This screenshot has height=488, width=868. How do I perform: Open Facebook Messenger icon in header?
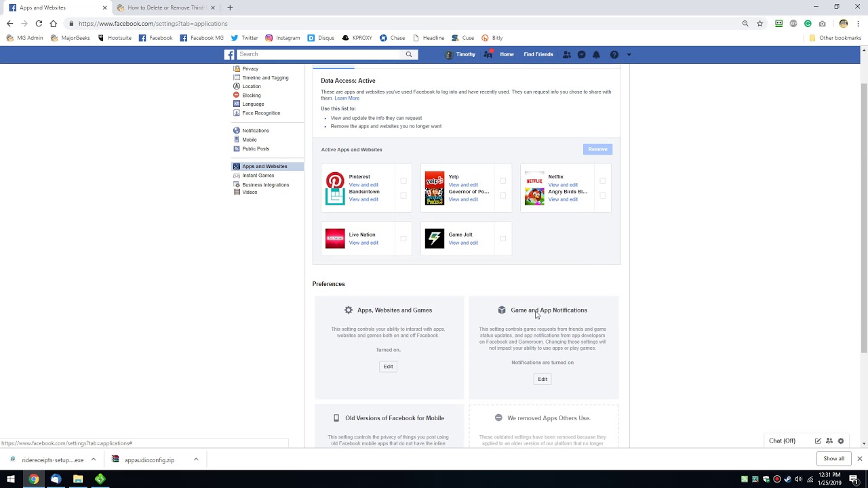point(581,54)
